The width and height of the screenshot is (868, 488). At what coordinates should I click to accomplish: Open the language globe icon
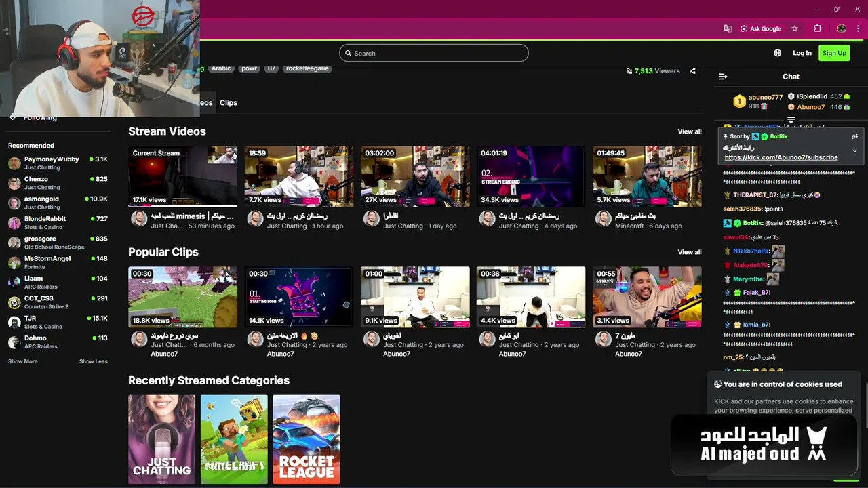tap(777, 53)
